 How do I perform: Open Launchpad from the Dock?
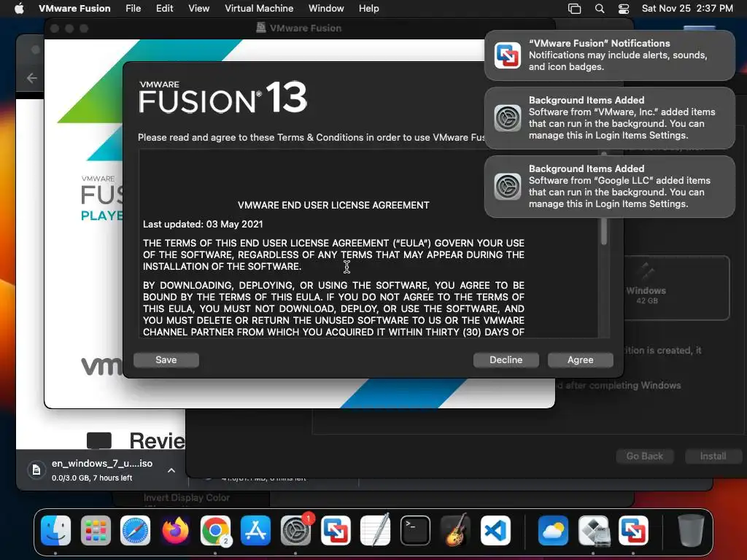(96, 530)
